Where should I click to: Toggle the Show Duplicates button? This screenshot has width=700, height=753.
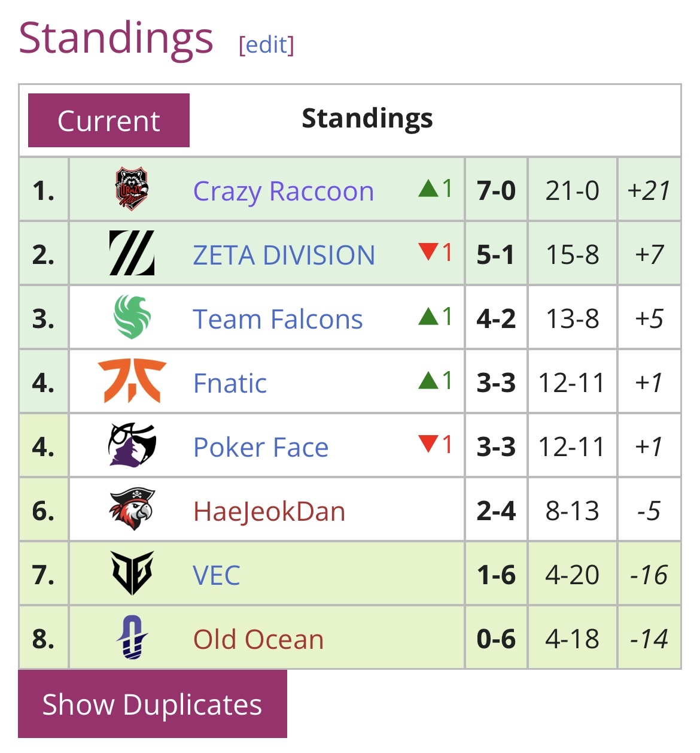[152, 705]
